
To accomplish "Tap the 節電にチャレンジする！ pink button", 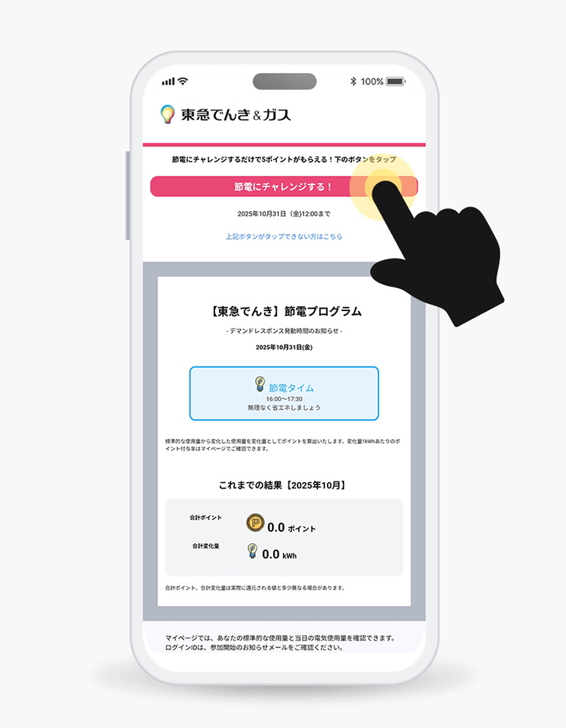I will (x=284, y=186).
